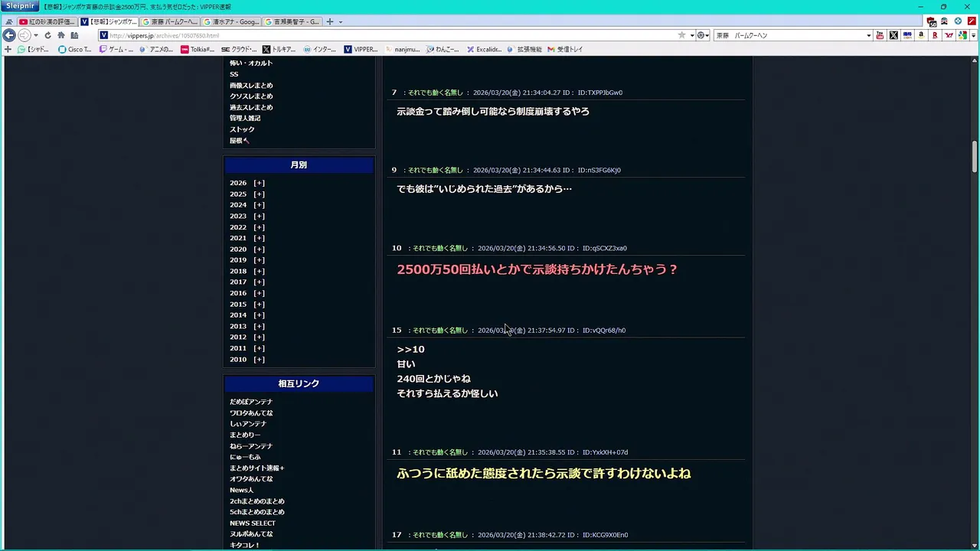The height and width of the screenshot is (551, 980).
Task: Search with the X engine icon
Action: point(893,35)
